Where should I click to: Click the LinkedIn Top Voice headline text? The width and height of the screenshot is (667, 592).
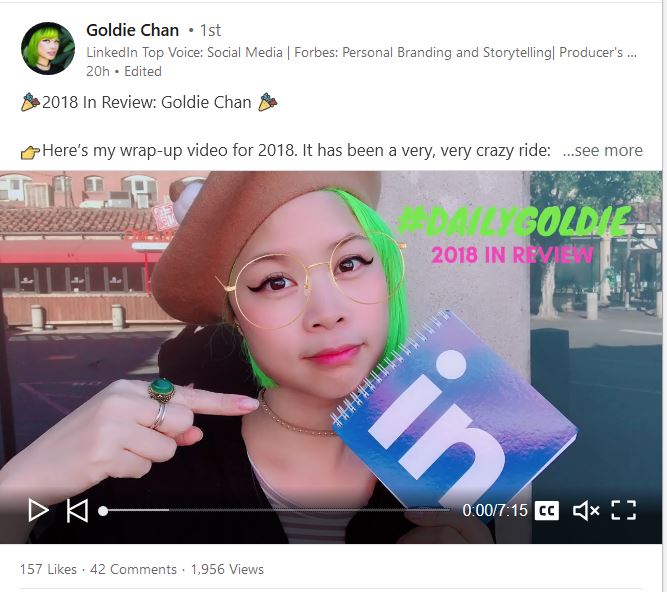[361, 52]
